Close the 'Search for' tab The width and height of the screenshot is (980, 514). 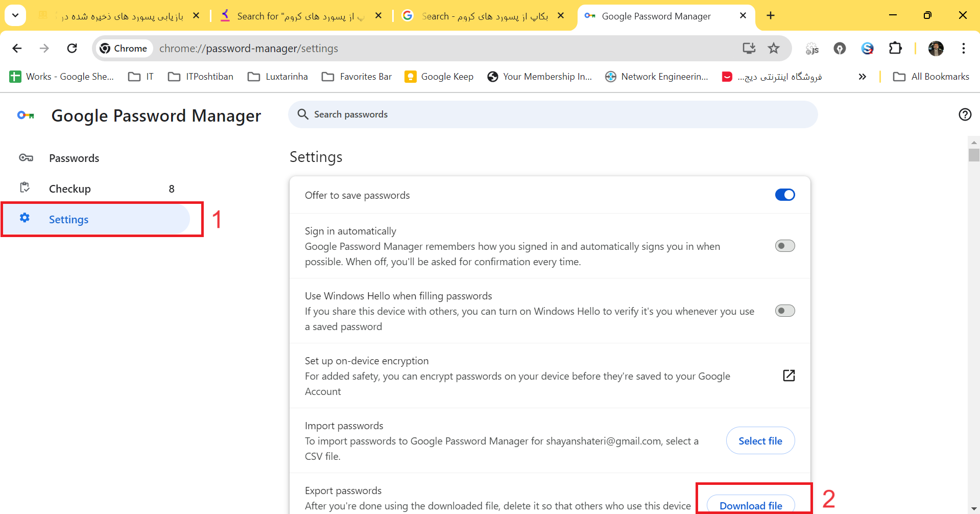[x=378, y=16]
